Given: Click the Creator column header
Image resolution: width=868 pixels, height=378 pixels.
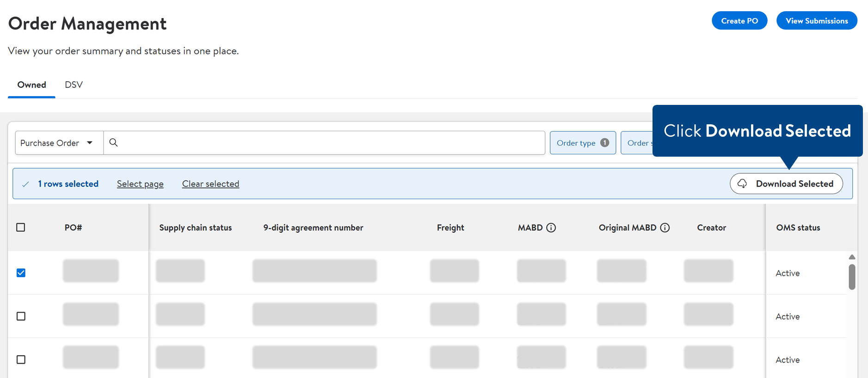Looking at the screenshot, I should [711, 227].
